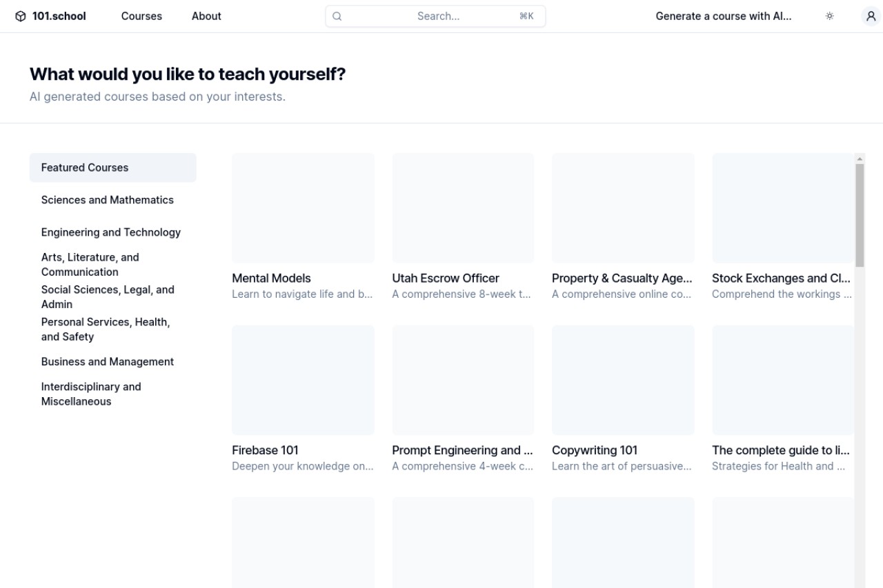Focus the Search input field

tap(435, 16)
